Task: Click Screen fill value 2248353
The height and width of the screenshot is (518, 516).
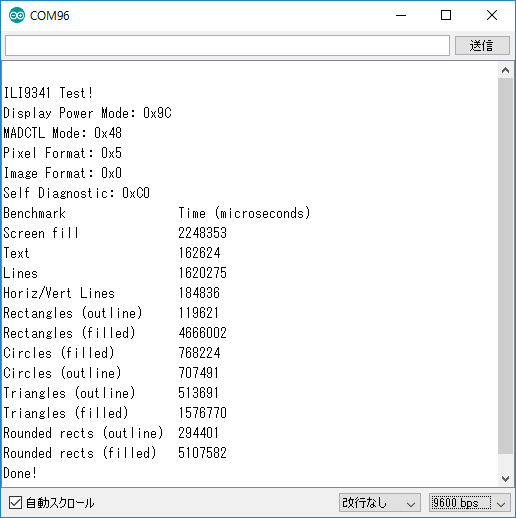Action: click(x=203, y=233)
